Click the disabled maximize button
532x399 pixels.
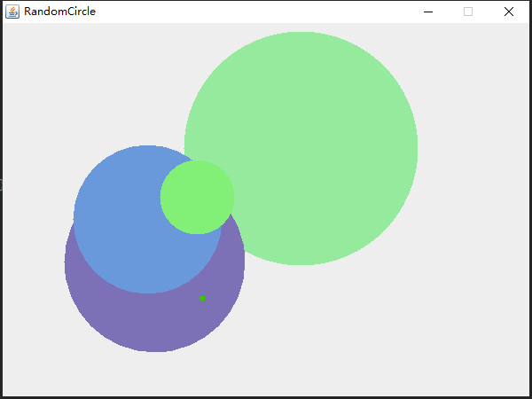tap(468, 12)
